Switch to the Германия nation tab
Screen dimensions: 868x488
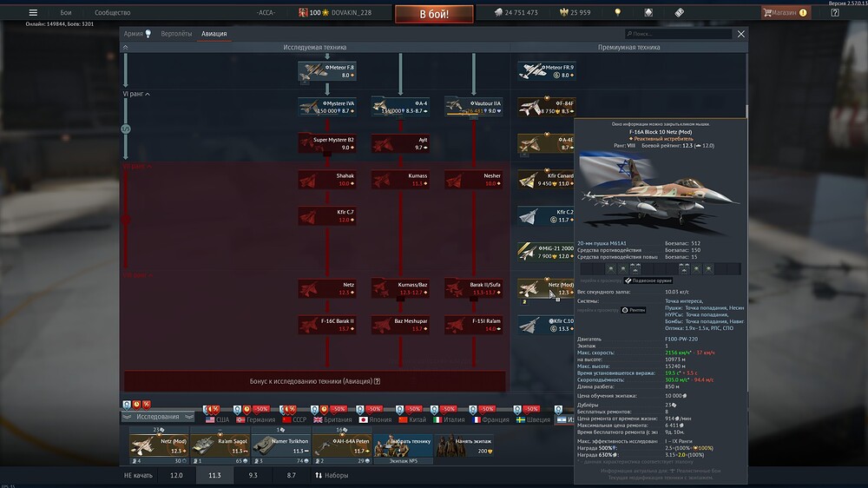pyautogui.click(x=256, y=419)
